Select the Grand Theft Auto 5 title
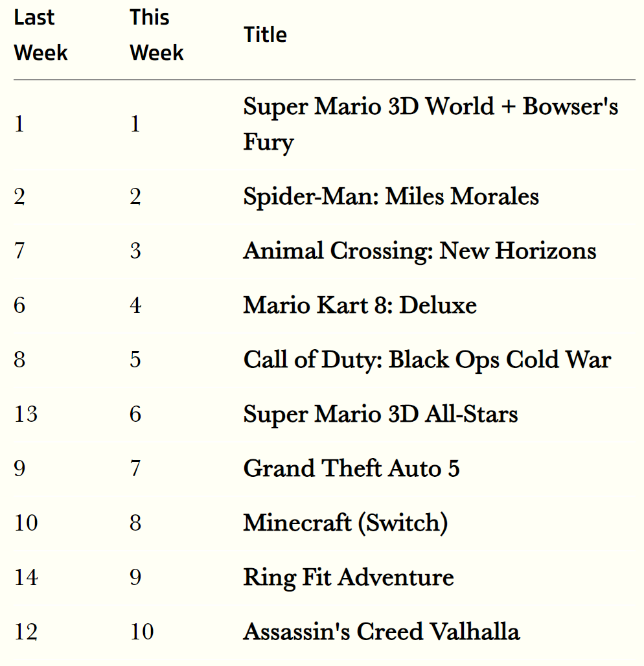Viewport: 644px width, 666px height. coord(351,468)
